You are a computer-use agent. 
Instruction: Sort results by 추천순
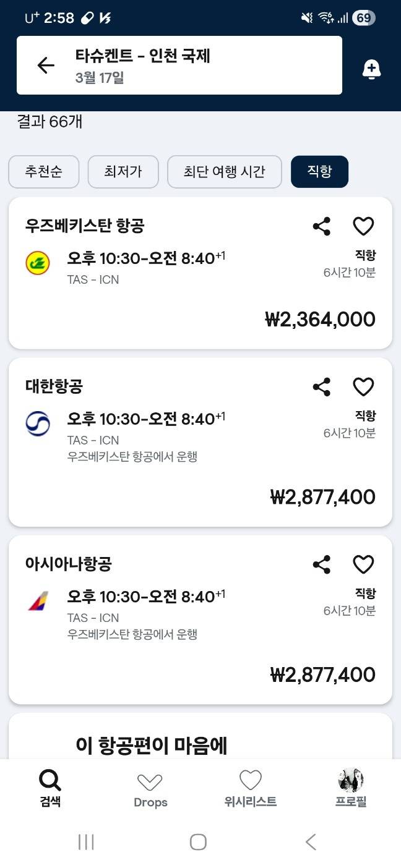(44, 171)
